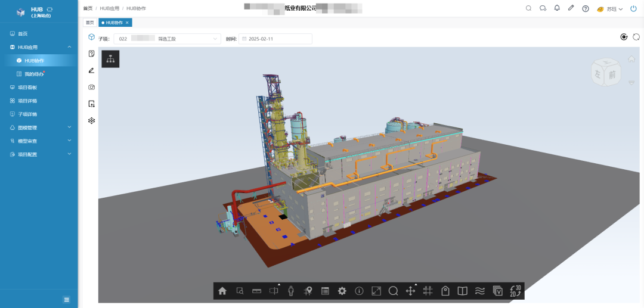644x308 pixels.
Task: Activate the first-person walk mode icon
Action: click(291, 291)
